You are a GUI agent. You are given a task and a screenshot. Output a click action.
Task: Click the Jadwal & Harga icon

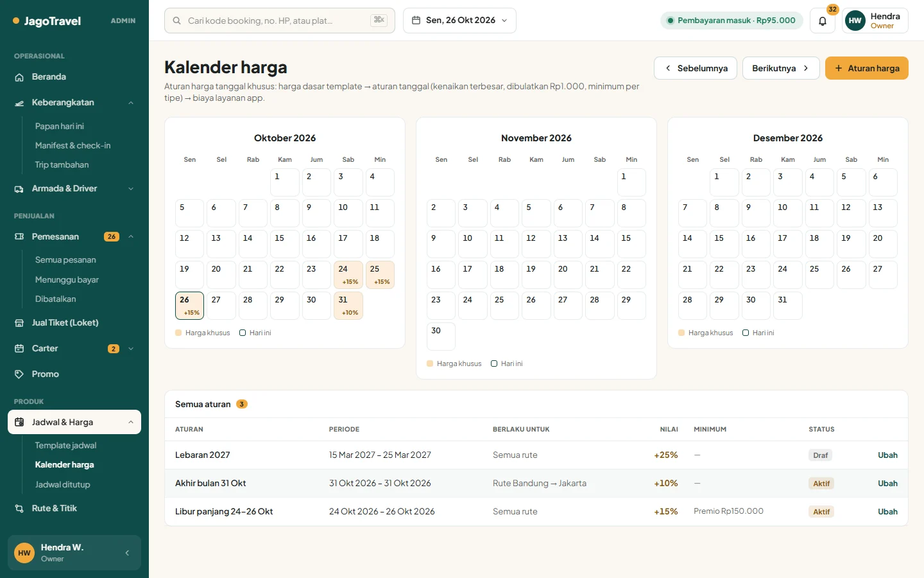click(19, 423)
